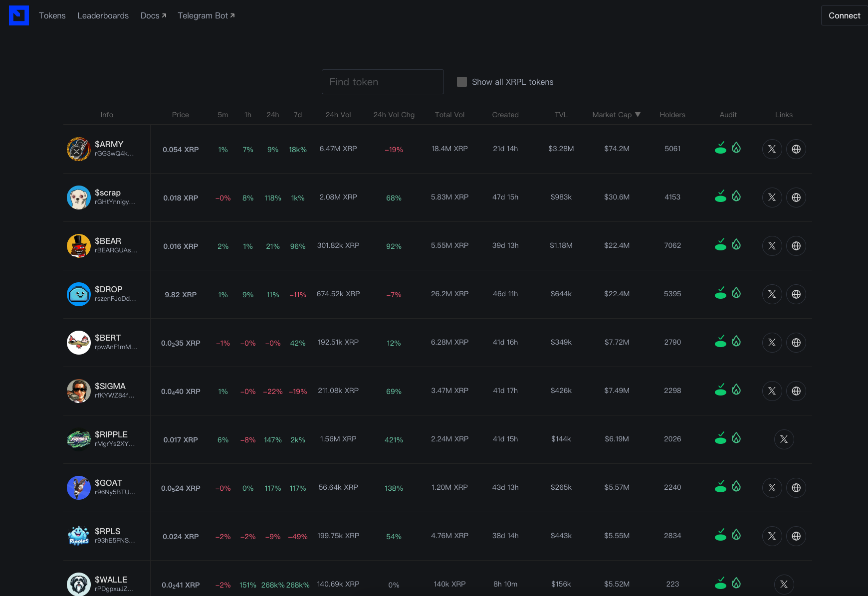Viewport: 868px width, 596px height.
Task: Click the X icon for $WALLE
Action: (784, 585)
